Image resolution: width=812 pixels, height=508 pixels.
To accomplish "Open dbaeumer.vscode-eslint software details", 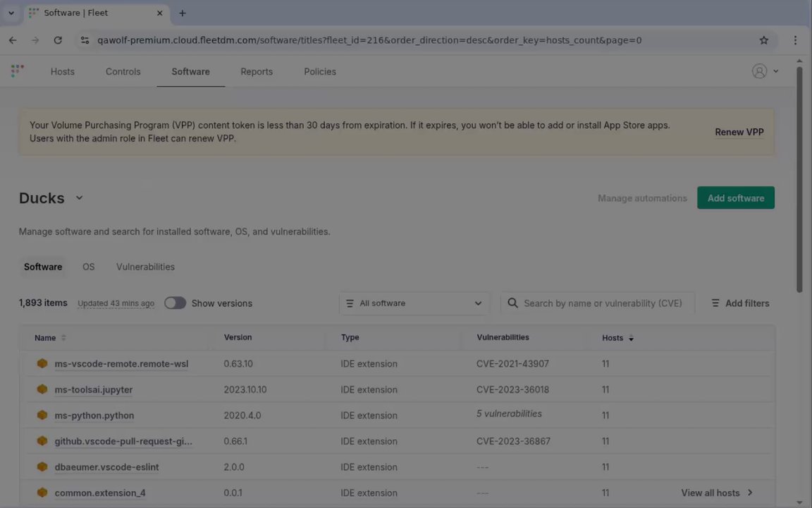I will (x=106, y=466).
